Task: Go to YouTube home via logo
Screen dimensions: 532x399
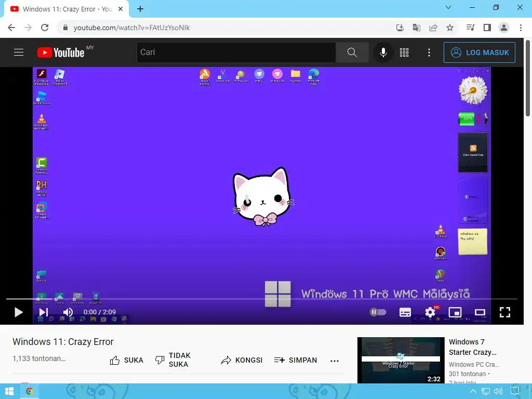Action: [x=61, y=52]
